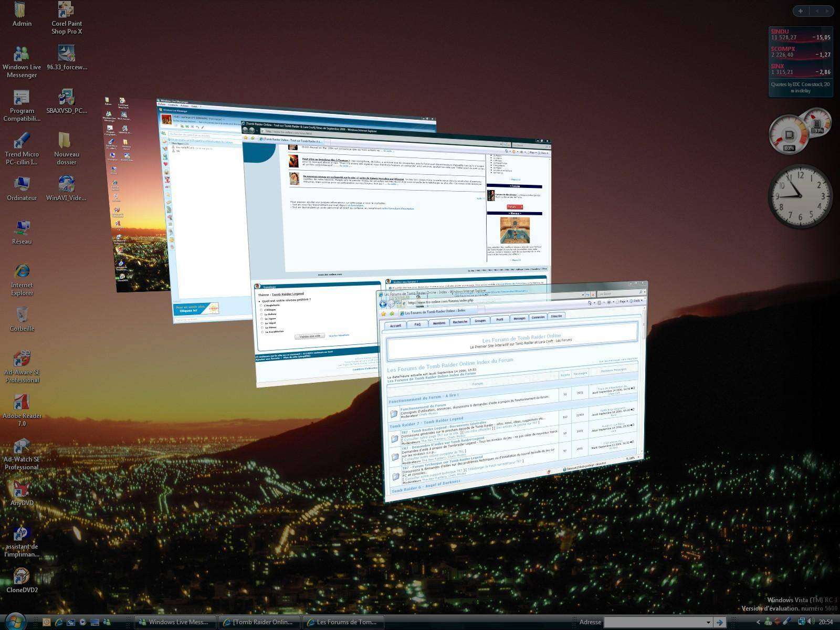
Task: Open the Recherche tab in the forum
Action: coord(460,321)
